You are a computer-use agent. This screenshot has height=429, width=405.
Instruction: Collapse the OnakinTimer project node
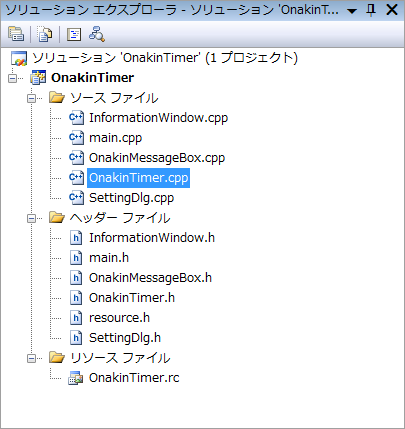(x=13, y=78)
